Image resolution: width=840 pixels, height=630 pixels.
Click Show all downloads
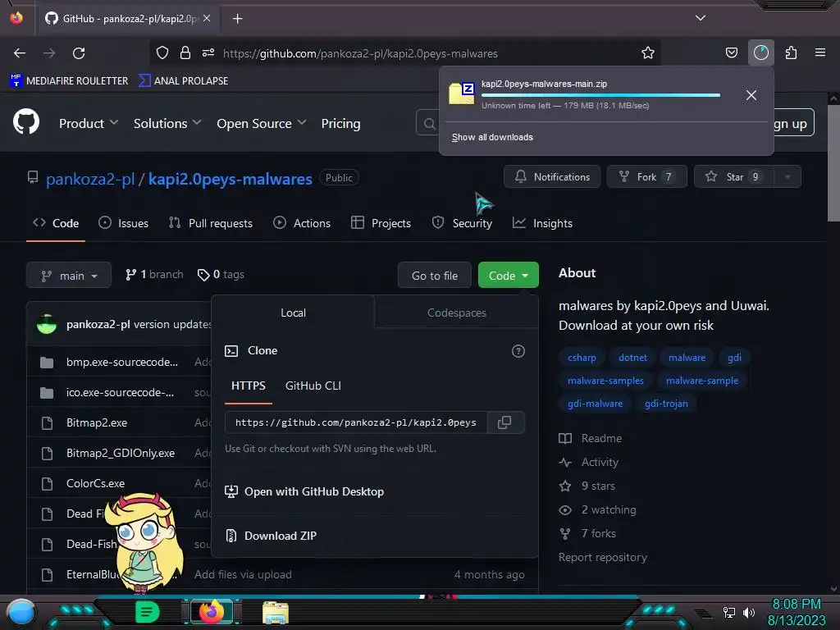tap(492, 137)
